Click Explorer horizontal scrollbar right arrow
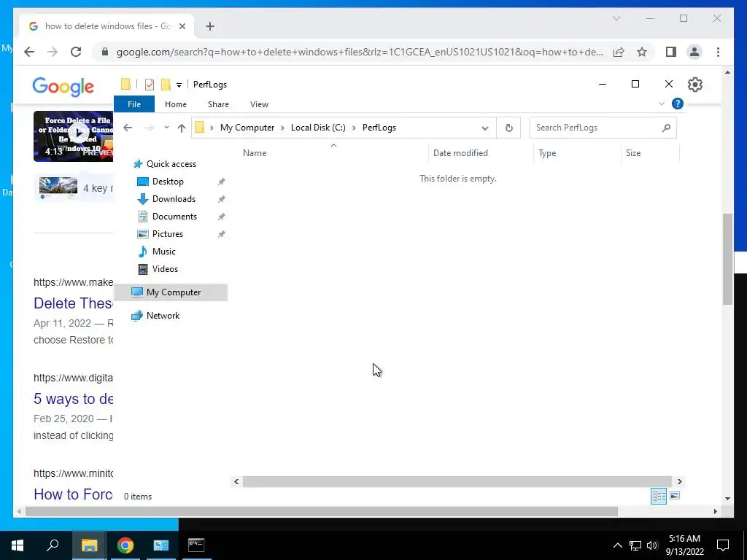Viewport: 747px width, 560px height. [679, 482]
